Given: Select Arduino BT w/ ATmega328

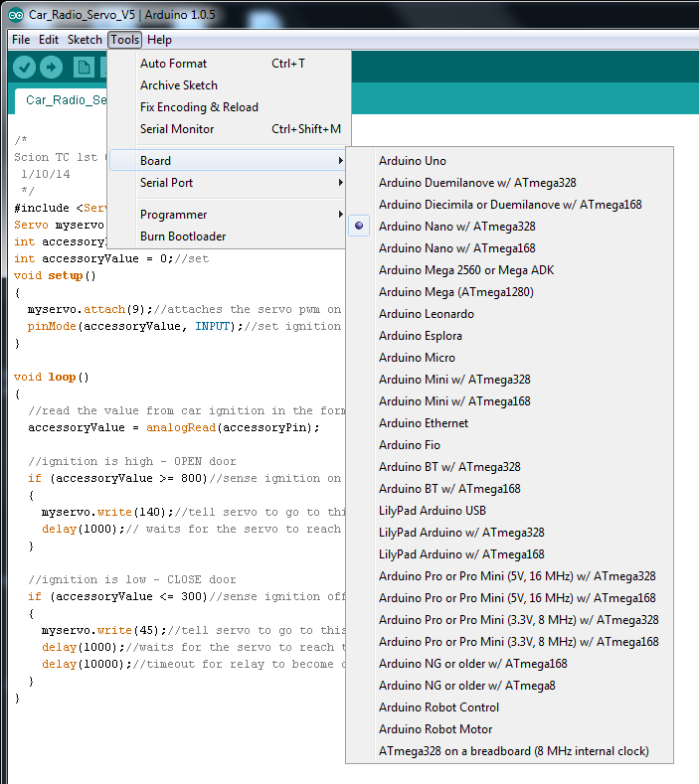Looking at the screenshot, I should tap(509, 467).
